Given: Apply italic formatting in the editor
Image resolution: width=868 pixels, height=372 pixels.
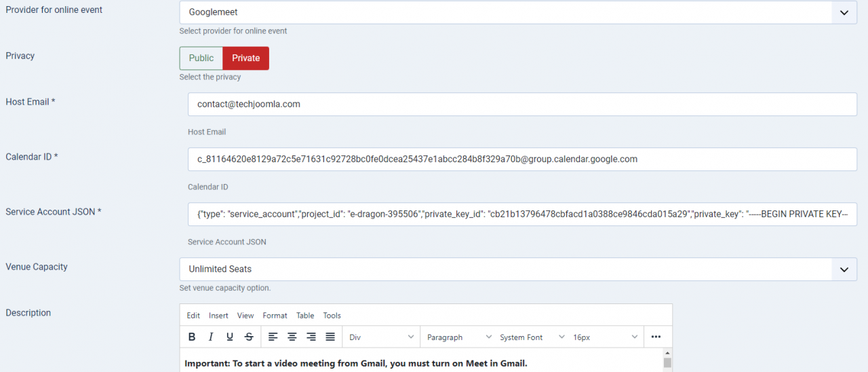Looking at the screenshot, I should tap(211, 337).
